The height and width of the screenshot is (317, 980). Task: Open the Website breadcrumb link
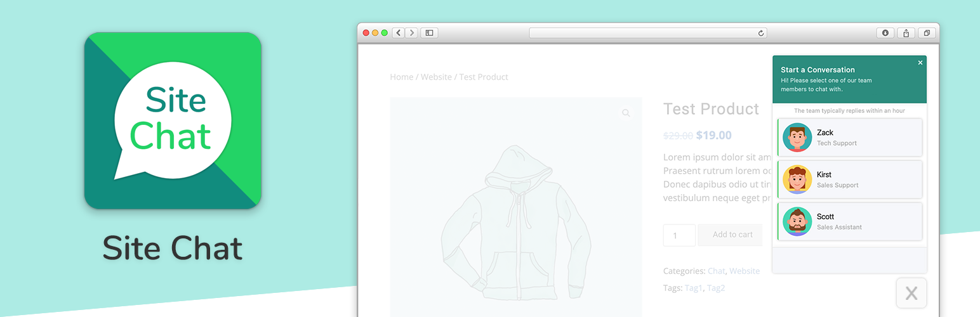tap(436, 77)
